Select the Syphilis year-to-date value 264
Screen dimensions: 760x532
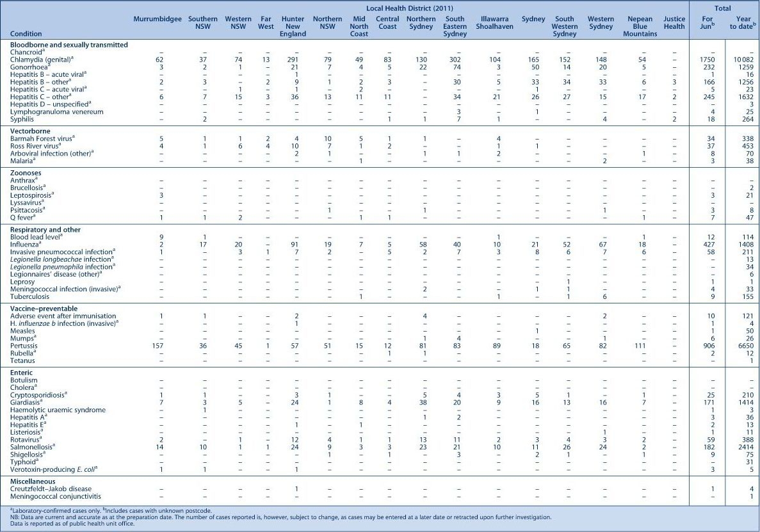click(x=748, y=119)
